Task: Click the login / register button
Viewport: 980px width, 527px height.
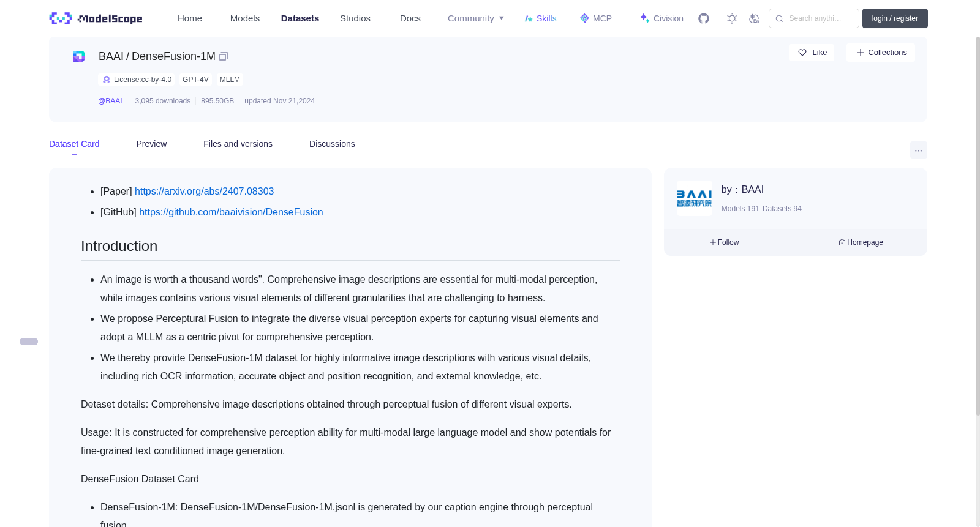Action: [x=895, y=18]
